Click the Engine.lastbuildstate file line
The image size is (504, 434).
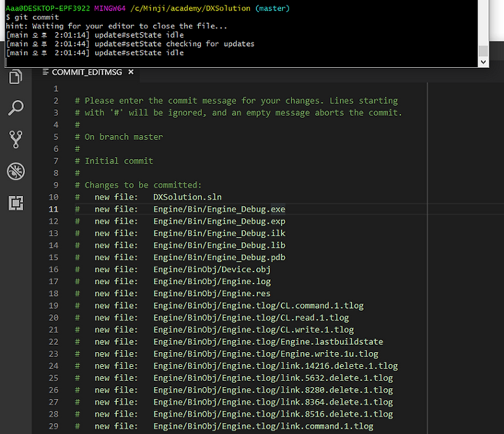[x=229, y=342]
